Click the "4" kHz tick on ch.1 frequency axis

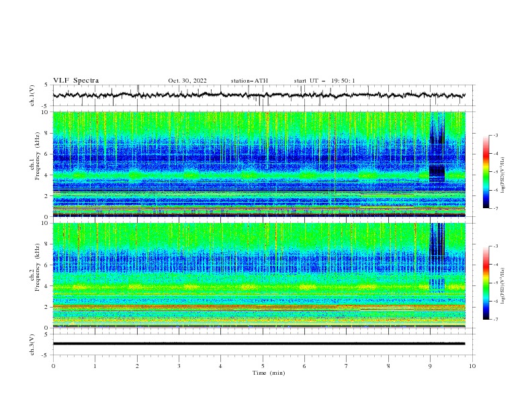pos(47,175)
